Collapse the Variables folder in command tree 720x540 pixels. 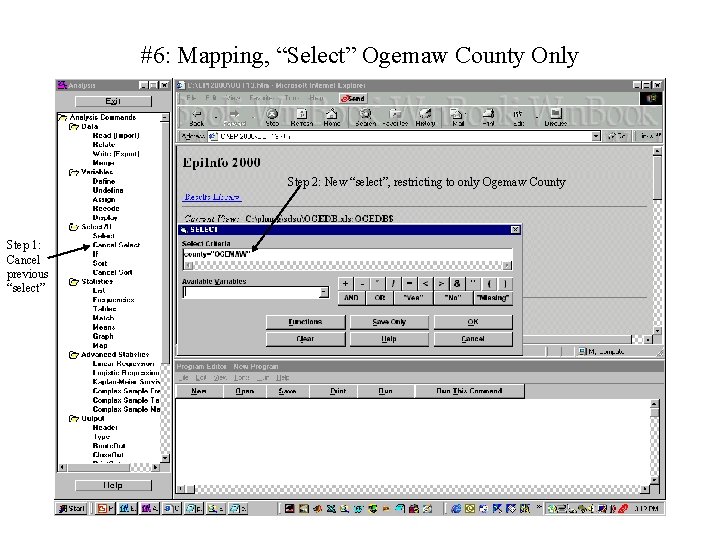click(73, 172)
